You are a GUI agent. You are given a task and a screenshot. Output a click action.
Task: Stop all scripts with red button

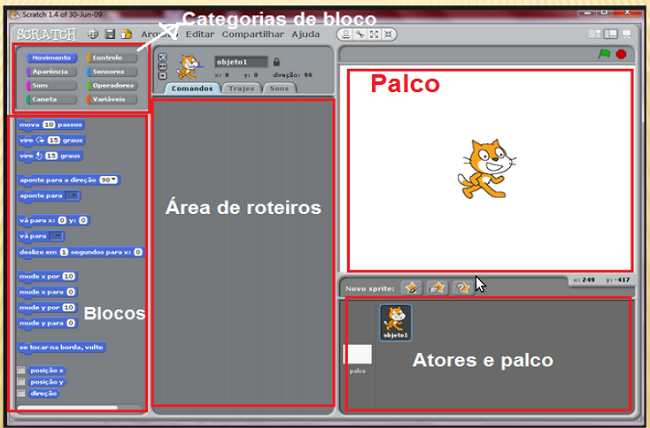[x=621, y=54]
